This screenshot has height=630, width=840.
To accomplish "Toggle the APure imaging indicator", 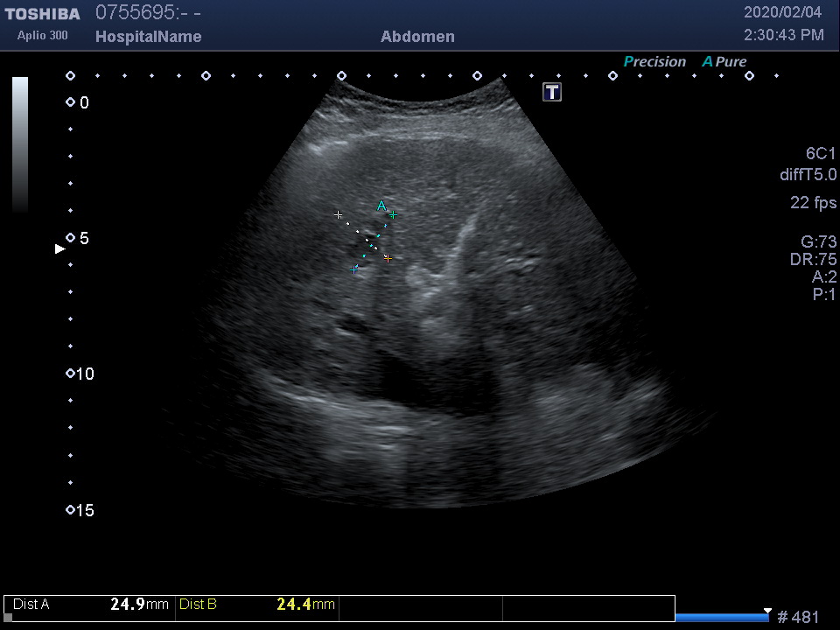I will pos(724,62).
